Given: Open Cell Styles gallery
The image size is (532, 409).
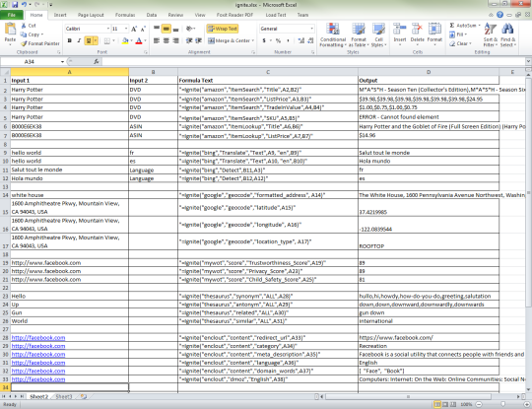Looking at the screenshot, I should (378, 34).
